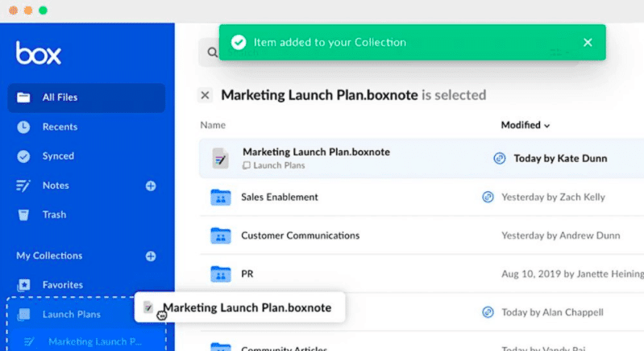Click the Box logo
The height and width of the screenshot is (351, 644).
(x=39, y=52)
